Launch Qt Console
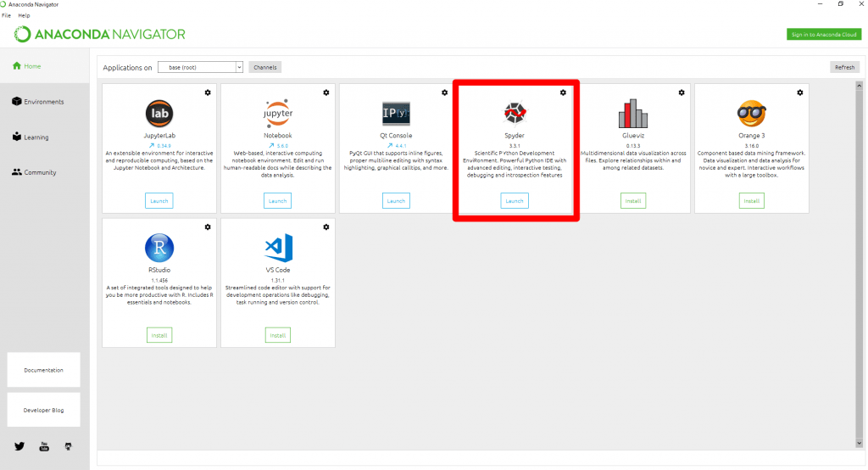This screenshot has width=868, height=470. pos(397,200)
